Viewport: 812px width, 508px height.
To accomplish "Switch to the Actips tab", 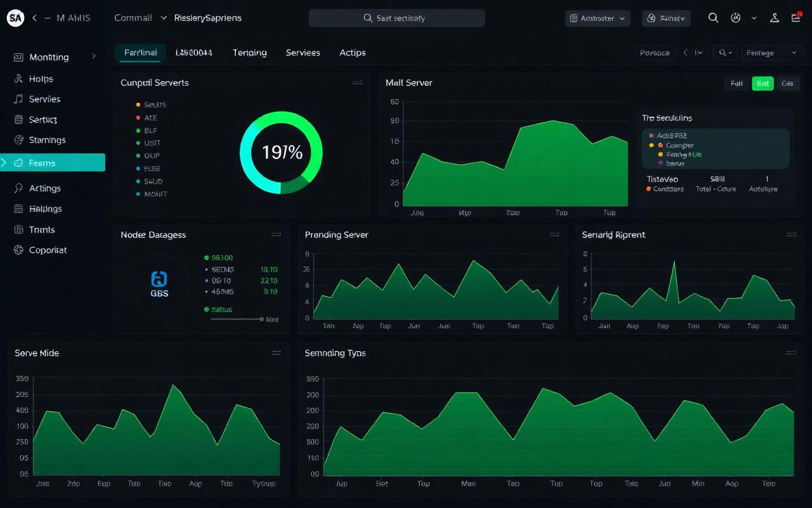I will (352, 53).
